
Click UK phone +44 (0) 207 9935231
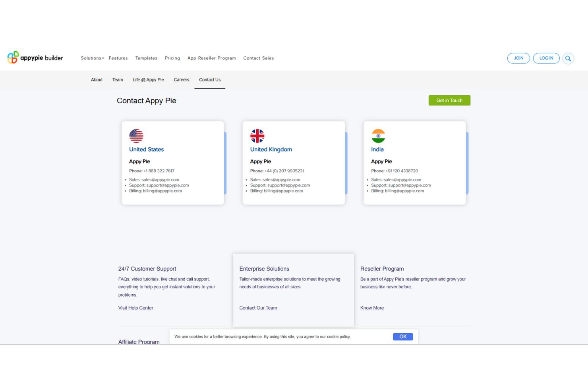tap(284, 171)
